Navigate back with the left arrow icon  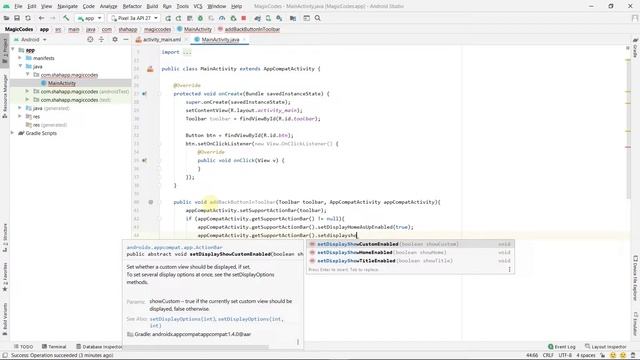tap(41, 18)
